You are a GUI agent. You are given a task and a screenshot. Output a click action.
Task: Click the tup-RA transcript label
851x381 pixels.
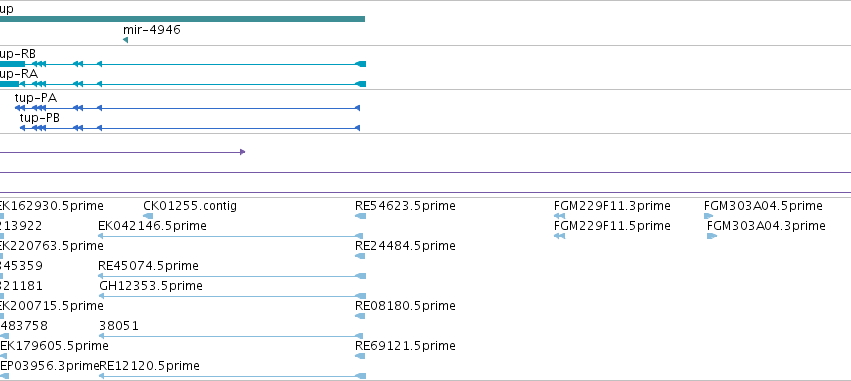[19, 74]
